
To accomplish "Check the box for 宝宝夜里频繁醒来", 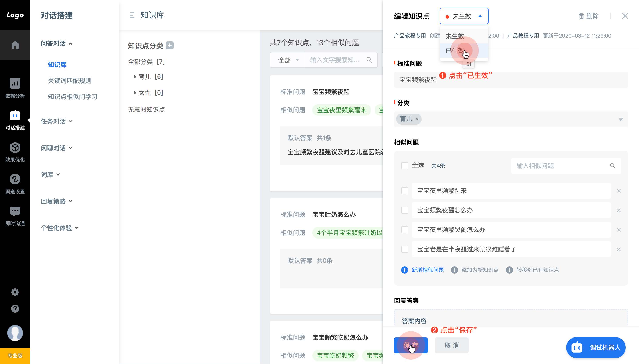I will coord(404,191).
